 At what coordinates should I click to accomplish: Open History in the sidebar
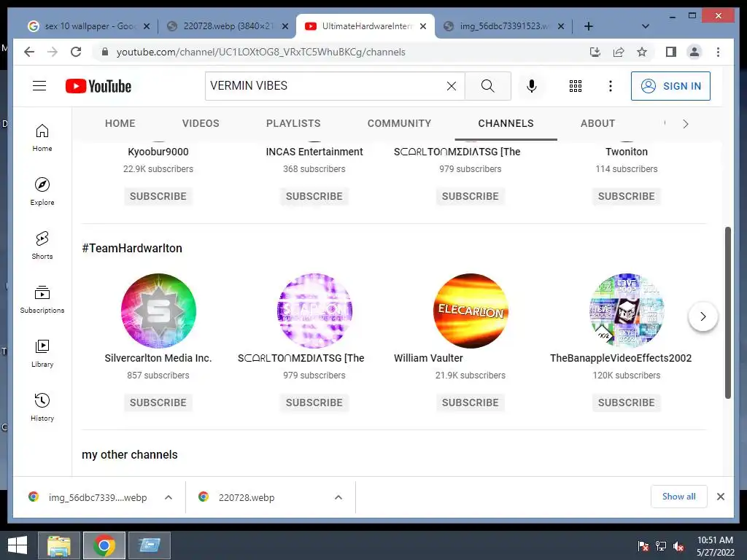(x=42, y=407)
